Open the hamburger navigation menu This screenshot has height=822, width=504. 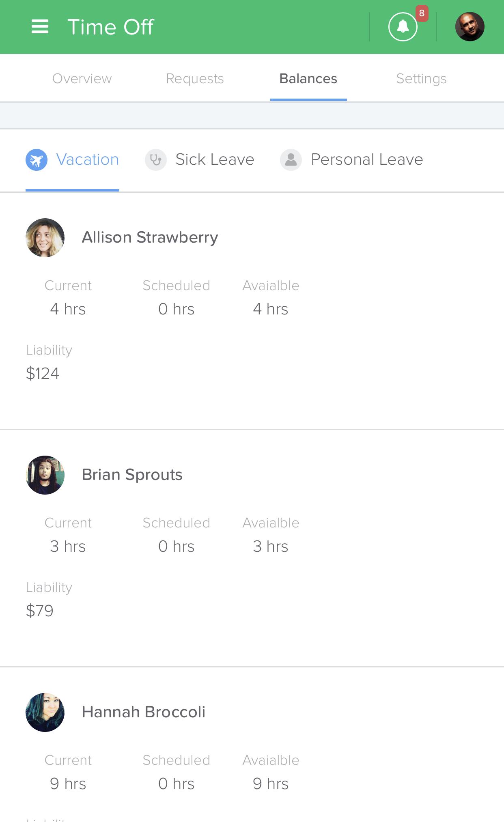click(40, 27)
